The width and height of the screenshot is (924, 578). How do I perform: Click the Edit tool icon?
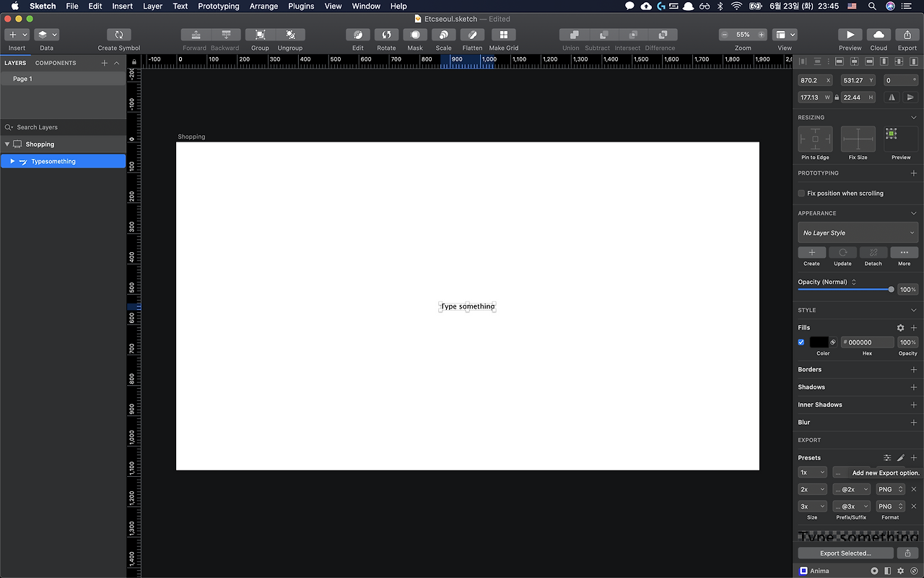pyautogui.click(x=358, y=35)
